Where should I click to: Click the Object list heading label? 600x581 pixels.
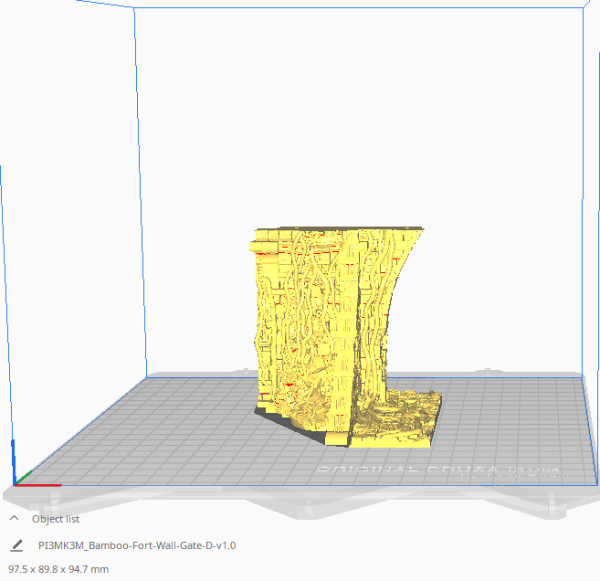pyautogui.click(x=56, y=519)
